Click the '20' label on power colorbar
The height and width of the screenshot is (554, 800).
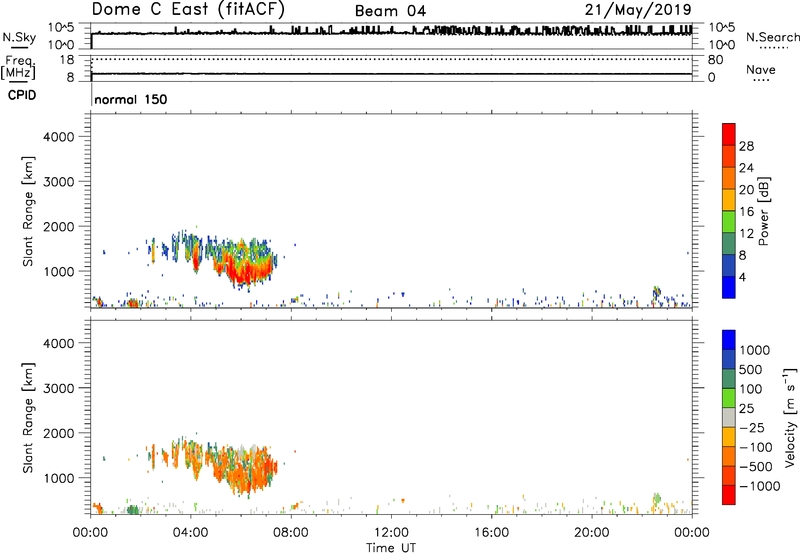coord(746,190)
